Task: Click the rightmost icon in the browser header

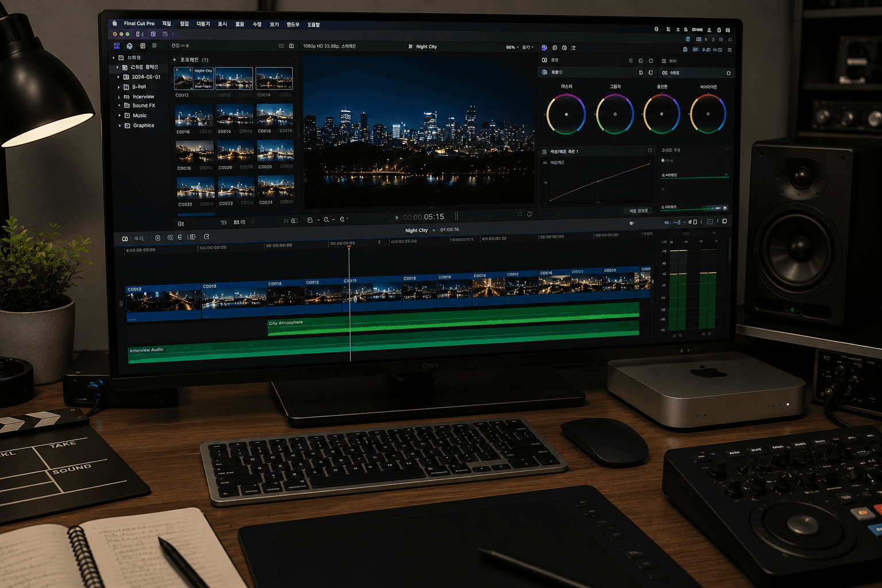Action: [292, 46]
